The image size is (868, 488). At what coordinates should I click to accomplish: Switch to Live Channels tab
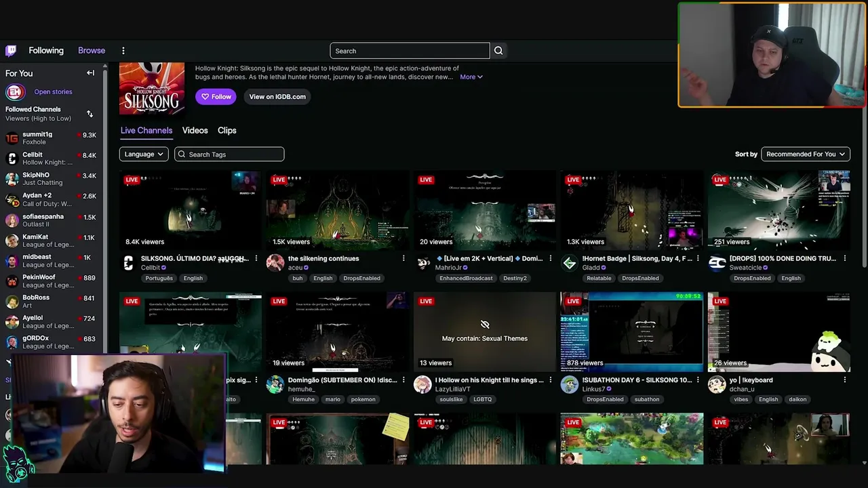146,131
